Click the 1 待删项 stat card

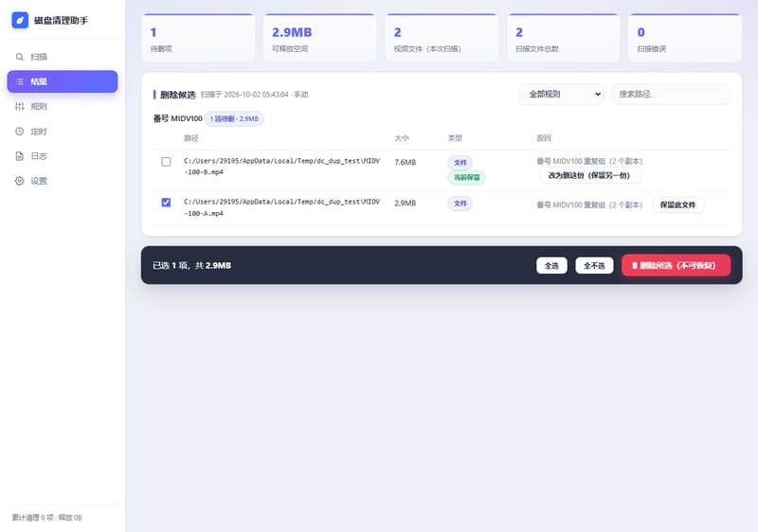198,38
